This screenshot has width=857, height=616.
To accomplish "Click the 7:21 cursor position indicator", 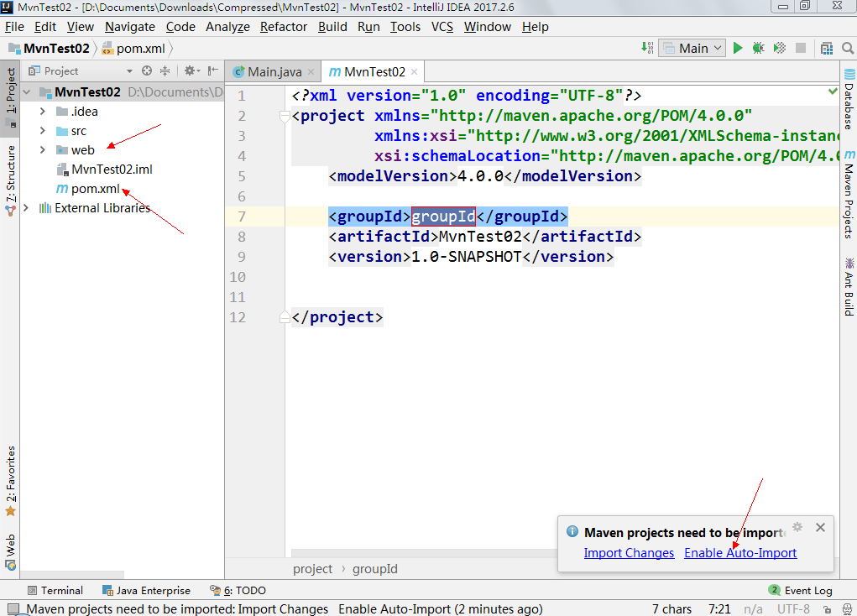I will coord(719,609).
